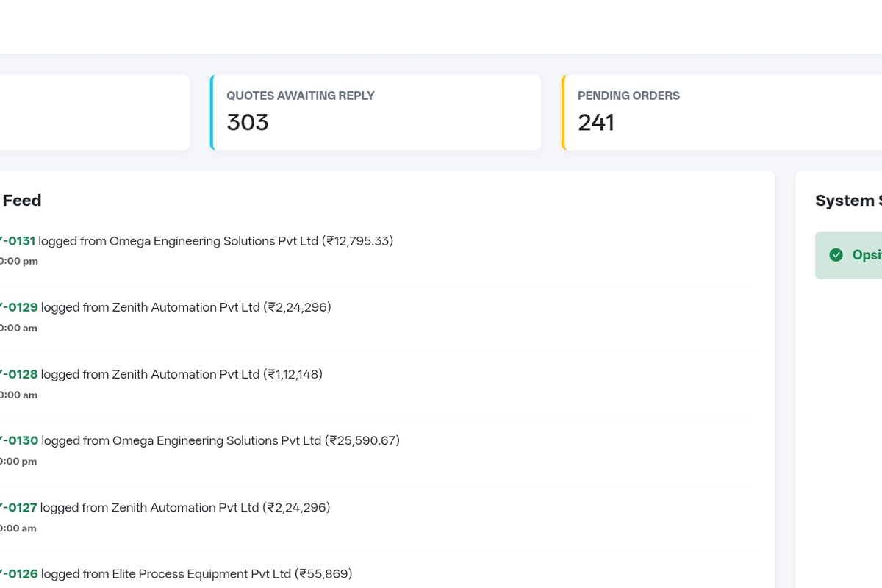Click the System panel heading
882x588 pixels.
point(848,201)
